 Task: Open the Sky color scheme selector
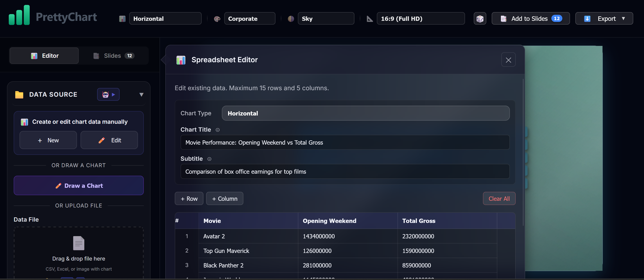325,19
